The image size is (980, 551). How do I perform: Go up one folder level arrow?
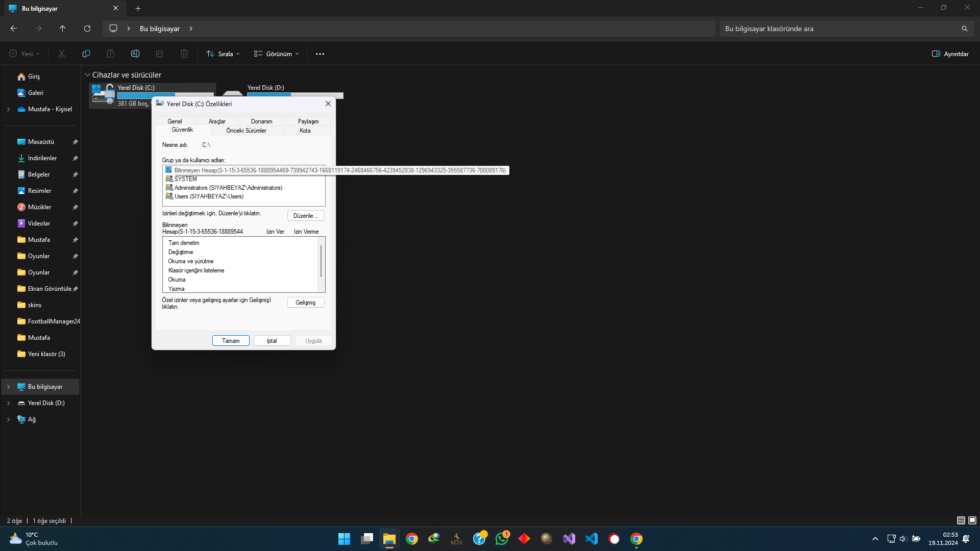[63, 29]
